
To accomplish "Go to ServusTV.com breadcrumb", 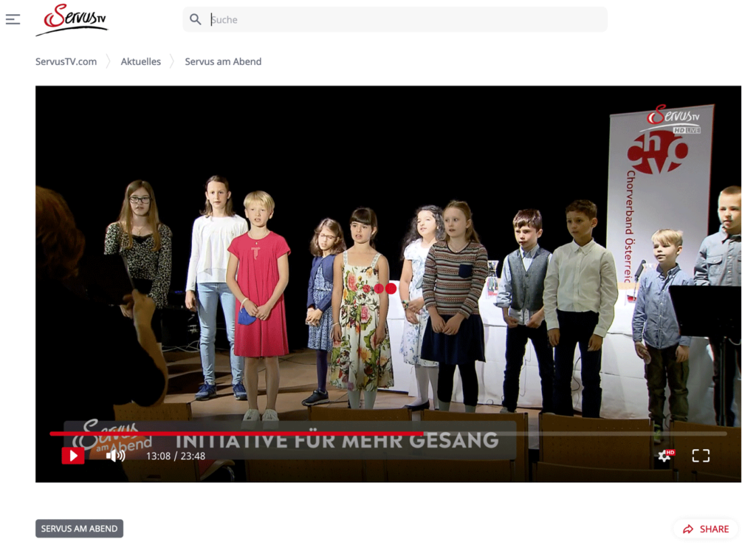I will point(66,61).
